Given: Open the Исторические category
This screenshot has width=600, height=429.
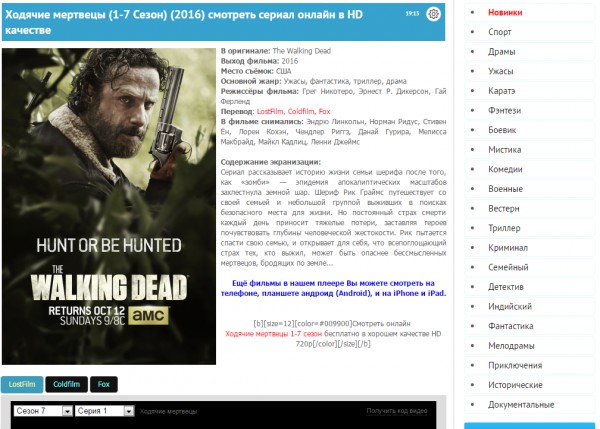Looking at the screenshot, I should [x=515, y=385].
